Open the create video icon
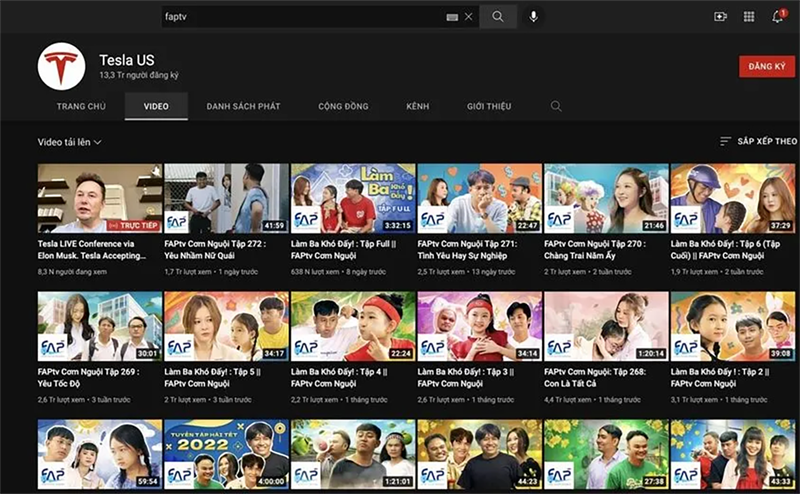Image resolution: width=800 pixels, height=494 pixels. [720, 17]
